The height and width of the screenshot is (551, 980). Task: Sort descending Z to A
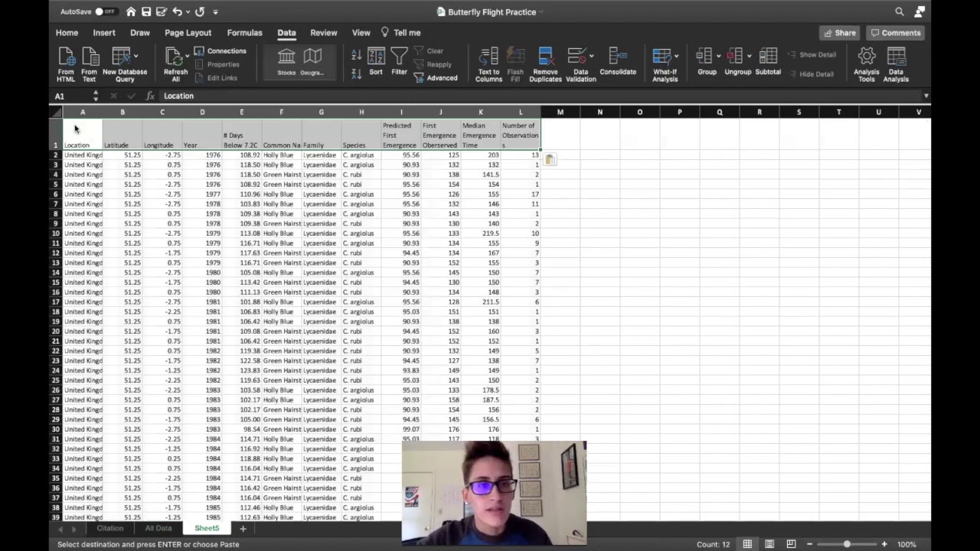click(356, 73)
